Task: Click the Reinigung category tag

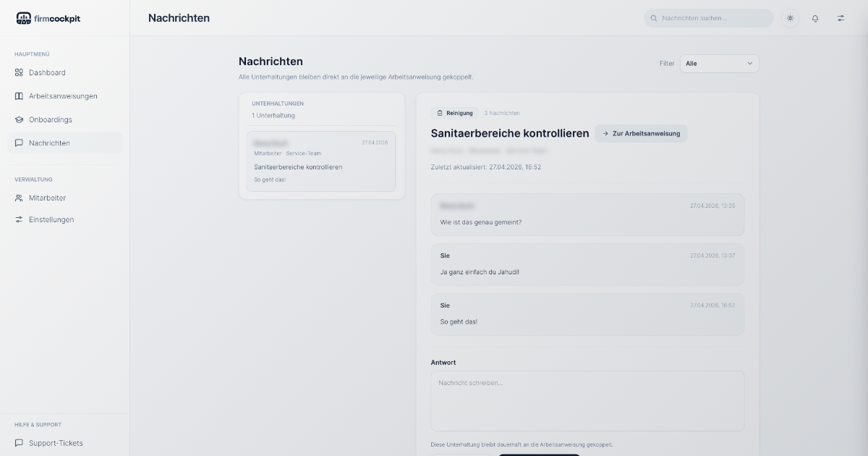Action: point(455,113)
